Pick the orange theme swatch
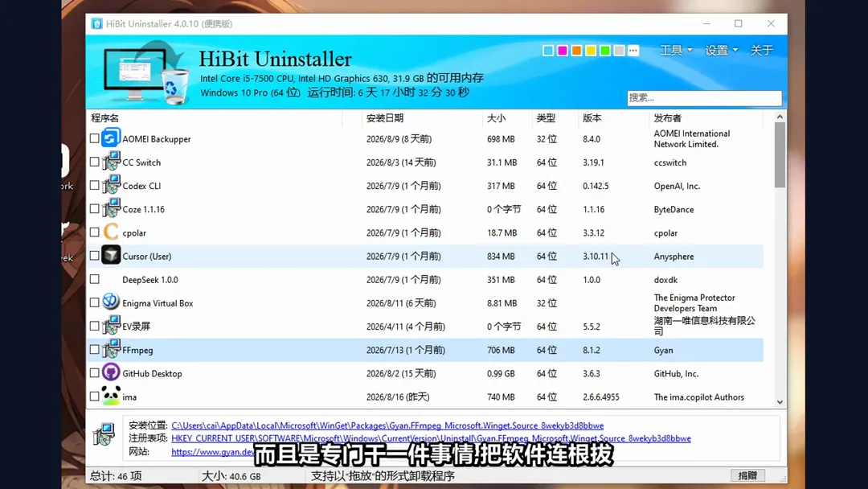868x489 pixels. pyautogui.click(x=577, y=51)
